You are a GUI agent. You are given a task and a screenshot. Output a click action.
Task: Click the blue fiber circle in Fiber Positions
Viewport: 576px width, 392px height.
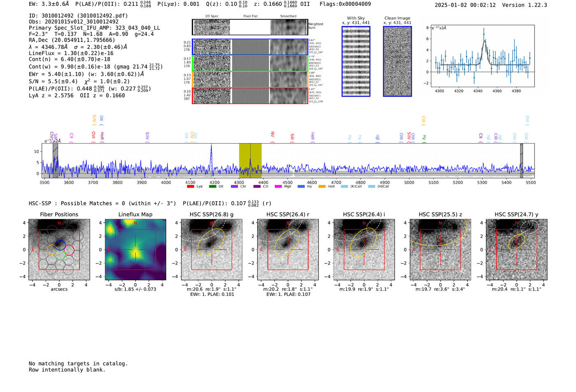coord(60,244)
